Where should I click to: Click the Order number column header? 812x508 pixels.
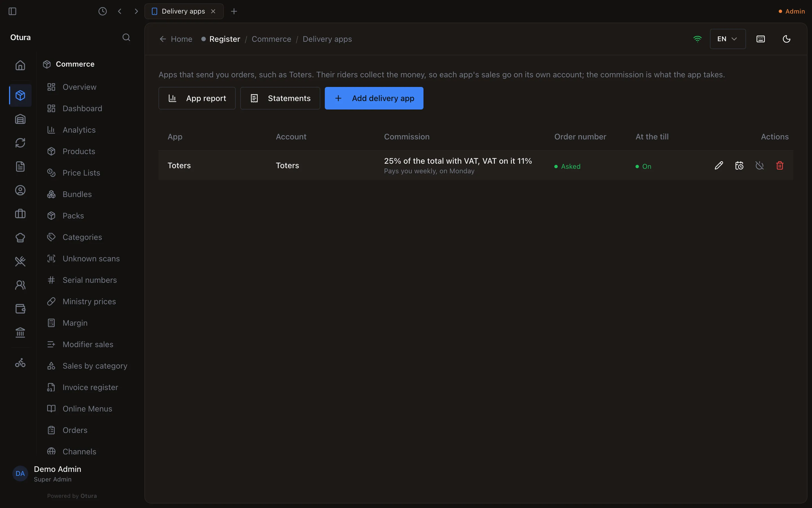point(580,137)
